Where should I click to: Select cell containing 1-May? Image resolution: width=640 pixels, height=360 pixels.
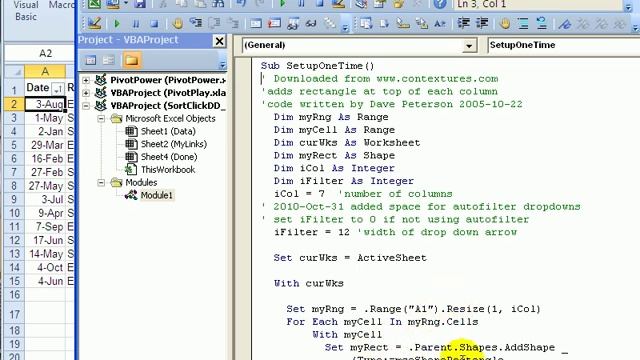point(45,118)
